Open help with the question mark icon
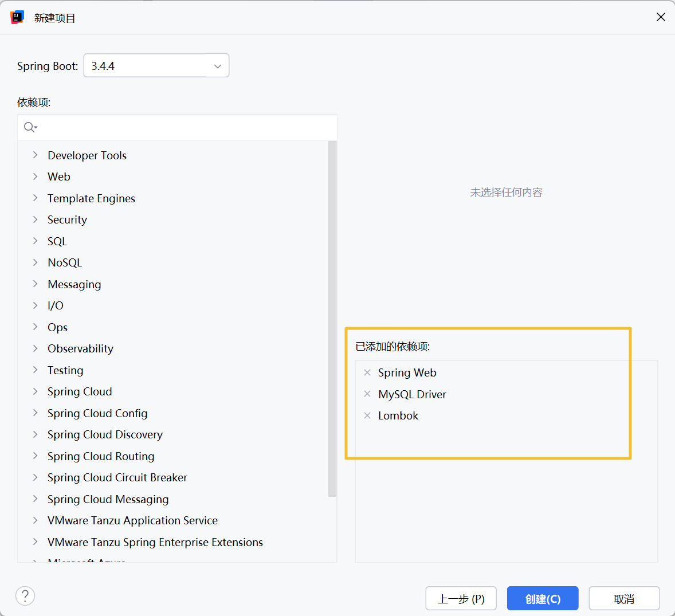Image resolution: width=675 pixels, height=616 pixels. pyautogui.click(x=25, y=596)
